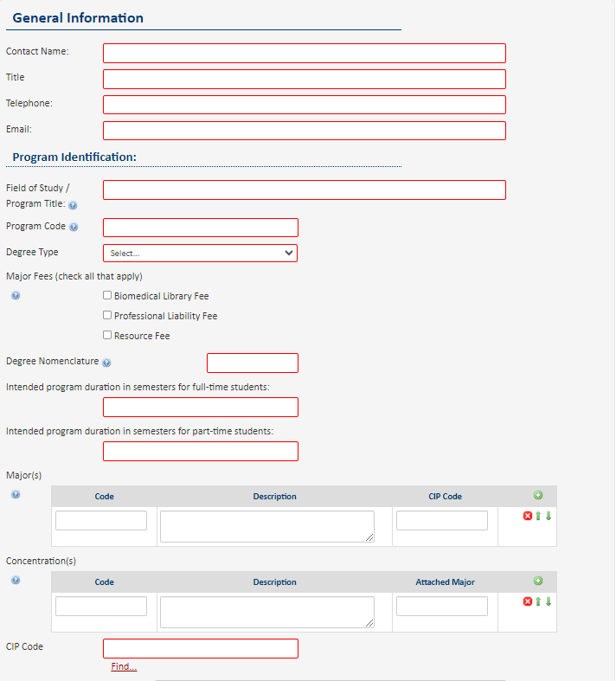Click the Major(s) CIP Code cell field
Viewport: 616px width, 681px height.
pos(442,520)
